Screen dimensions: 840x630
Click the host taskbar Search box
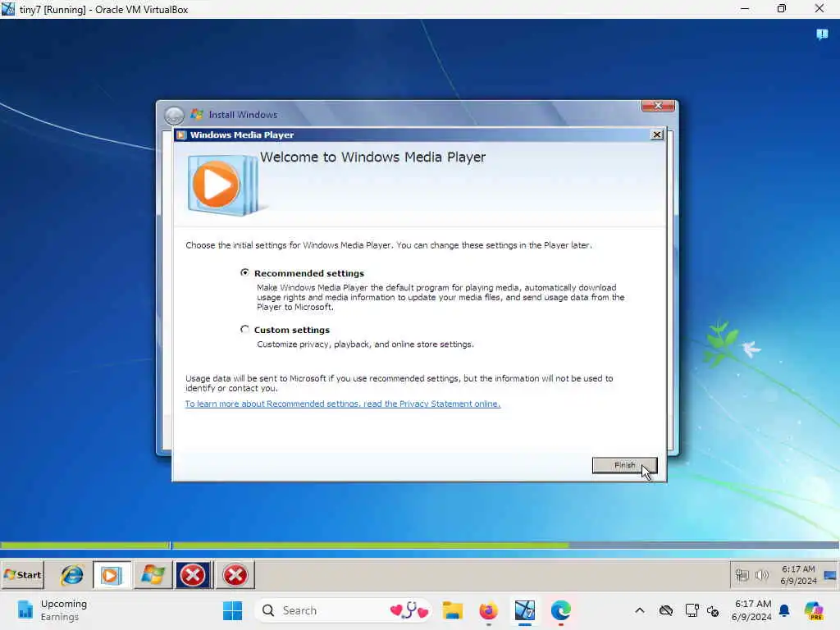[342, 610]
